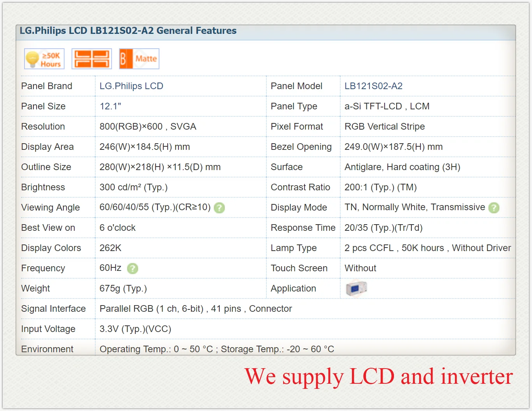Viewport: 532px width, 411px height.
Task: Click the General Features panel title
Action: 128,31
